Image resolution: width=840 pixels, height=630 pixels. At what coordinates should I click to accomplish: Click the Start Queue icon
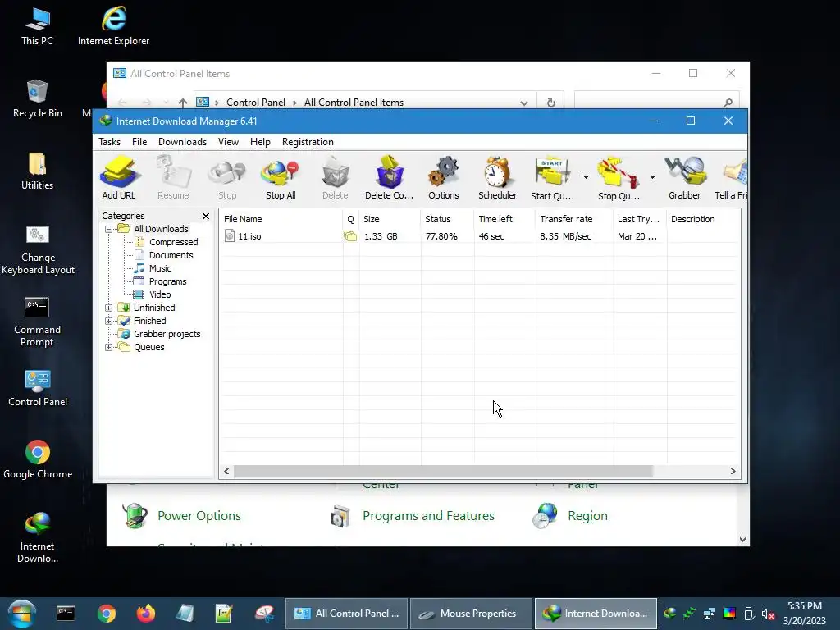(552, 178)
